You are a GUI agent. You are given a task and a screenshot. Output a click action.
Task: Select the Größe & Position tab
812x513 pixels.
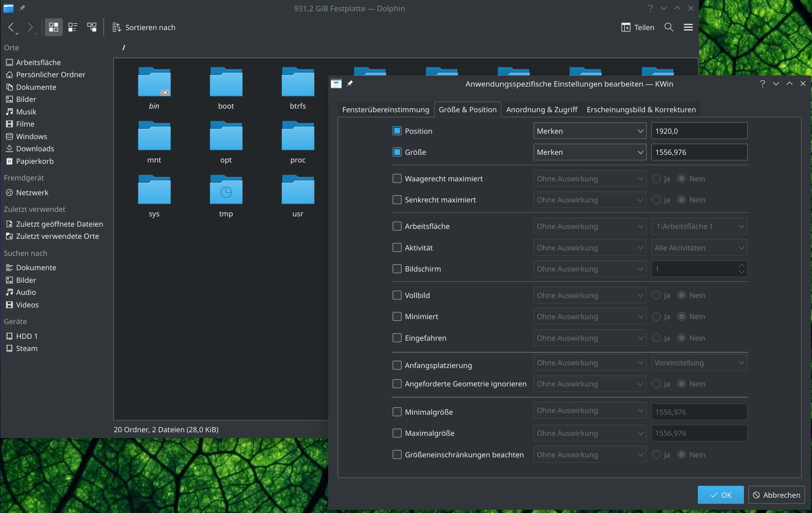pyautogui.click(x=468, y=110)
